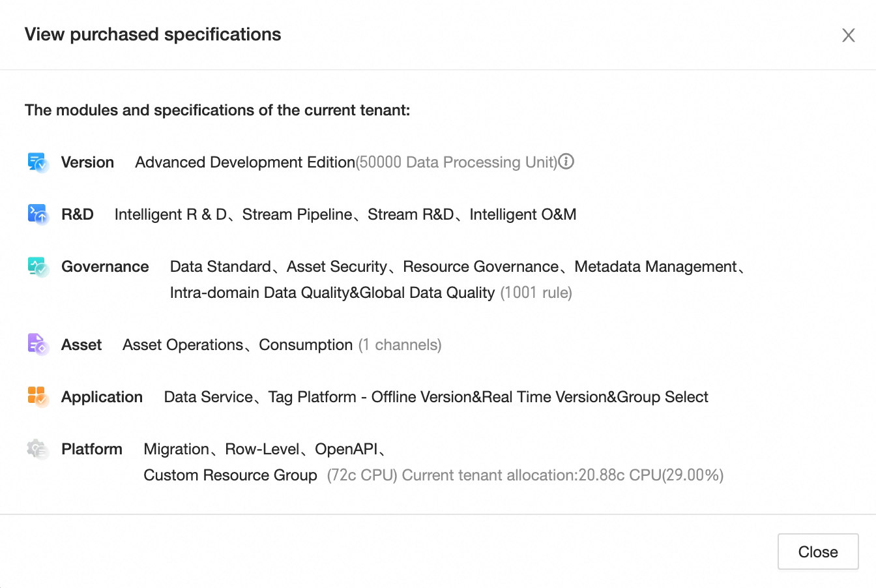Click the Custom Resource Group entry
This screenshot has width=876, height=588.
click(x=230, y=475)
